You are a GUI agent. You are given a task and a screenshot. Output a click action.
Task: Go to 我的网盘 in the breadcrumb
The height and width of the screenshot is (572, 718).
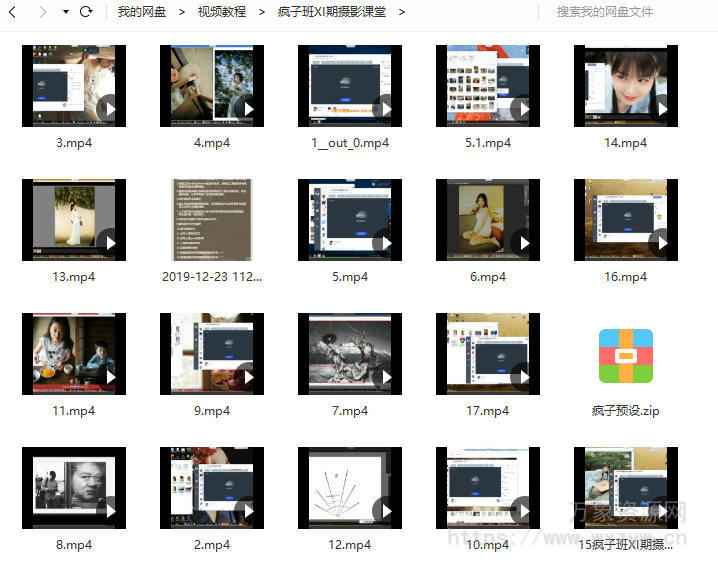pos(142,12)
